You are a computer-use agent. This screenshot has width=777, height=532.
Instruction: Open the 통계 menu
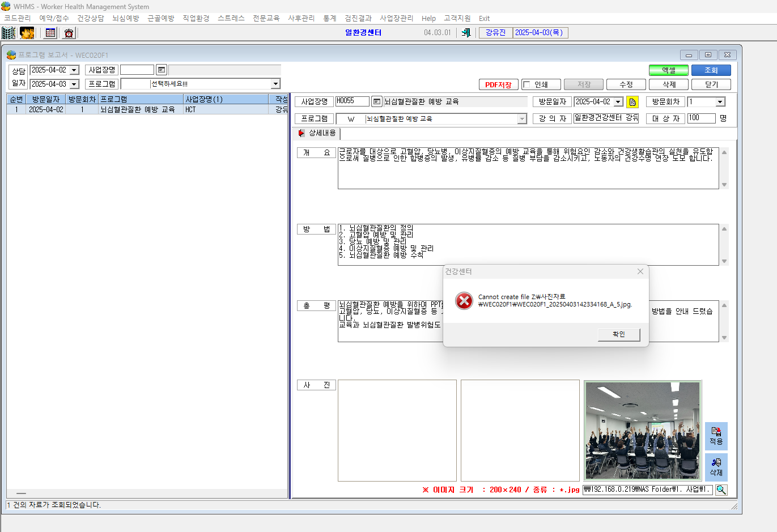pos(330,18)
